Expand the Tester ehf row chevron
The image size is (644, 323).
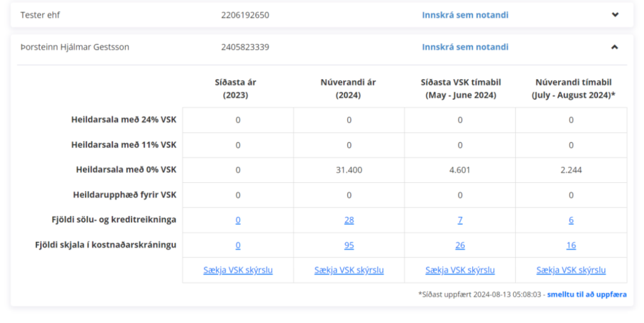coord(615,15)
